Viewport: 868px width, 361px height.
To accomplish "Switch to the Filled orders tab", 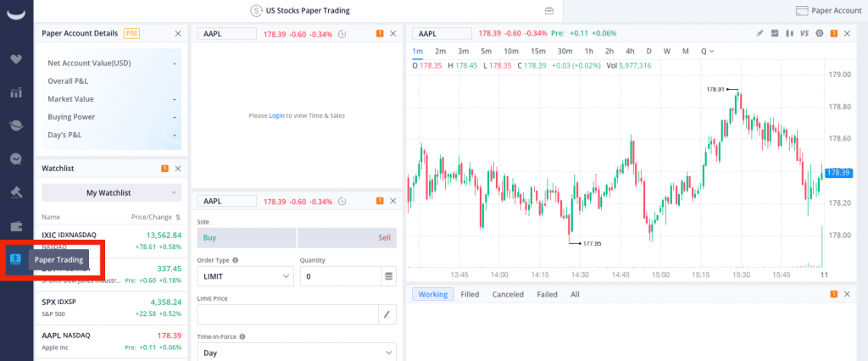I will pyautogui.click(x=470, y=294).
